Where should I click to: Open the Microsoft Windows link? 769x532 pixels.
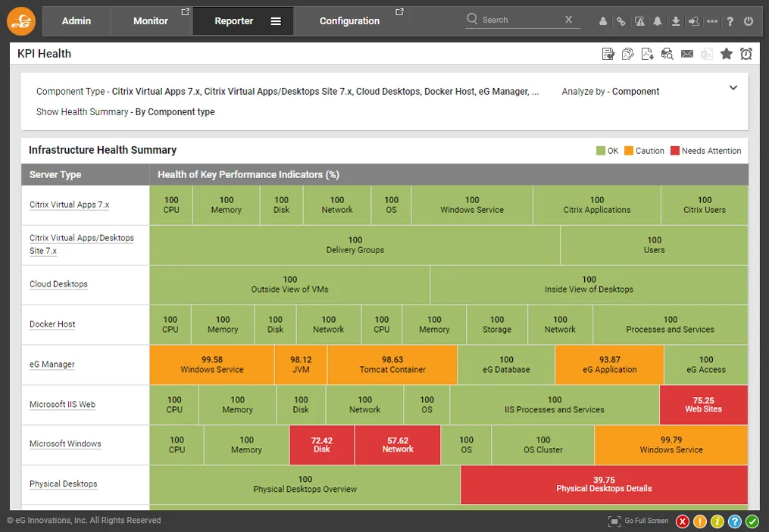pyautogui.click(x=65, y=443)
